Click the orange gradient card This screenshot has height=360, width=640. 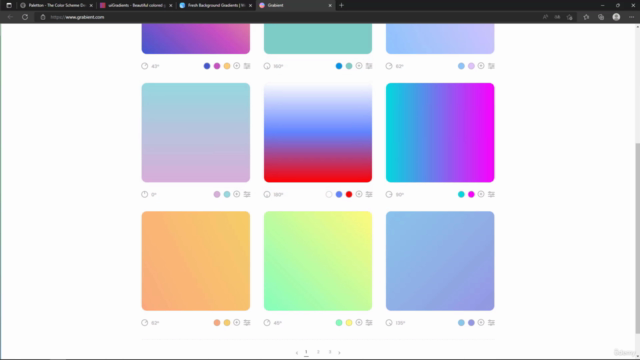[x=196, y=261]
